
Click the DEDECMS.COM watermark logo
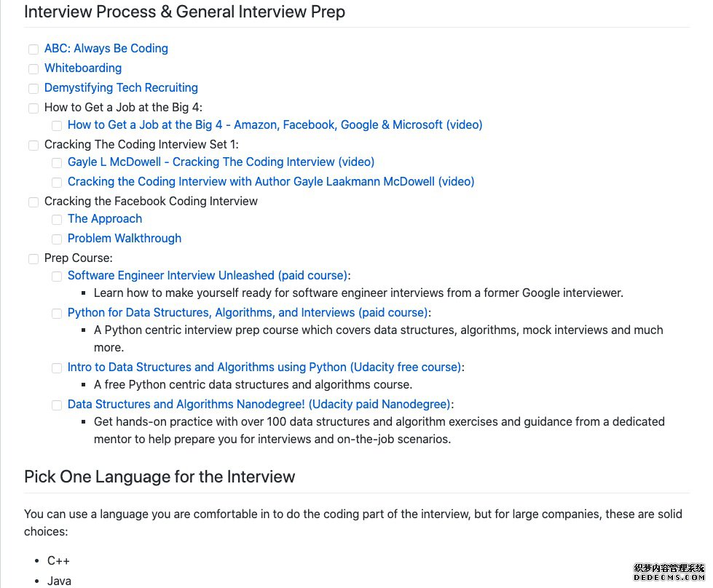[669, 573]
